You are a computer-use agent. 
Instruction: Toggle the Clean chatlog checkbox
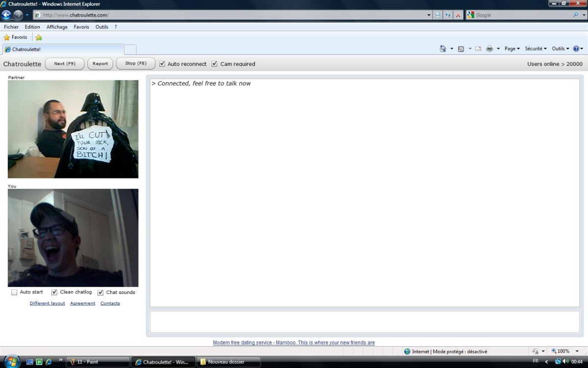point(54,292)
